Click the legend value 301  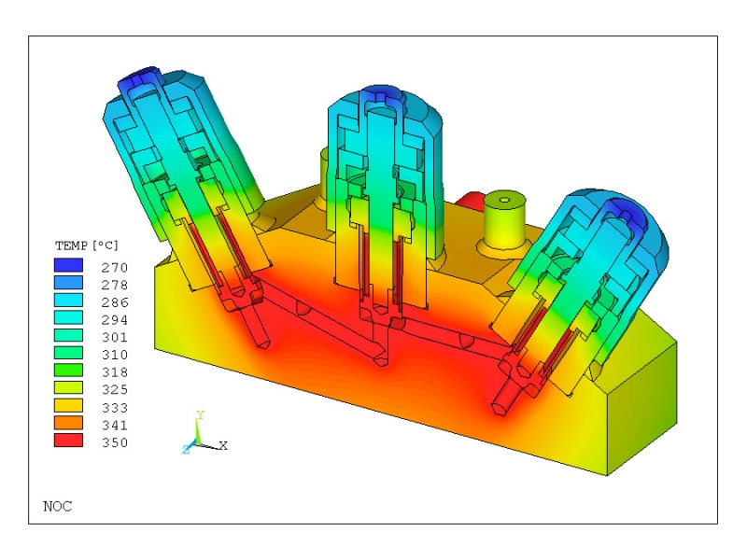115,337
